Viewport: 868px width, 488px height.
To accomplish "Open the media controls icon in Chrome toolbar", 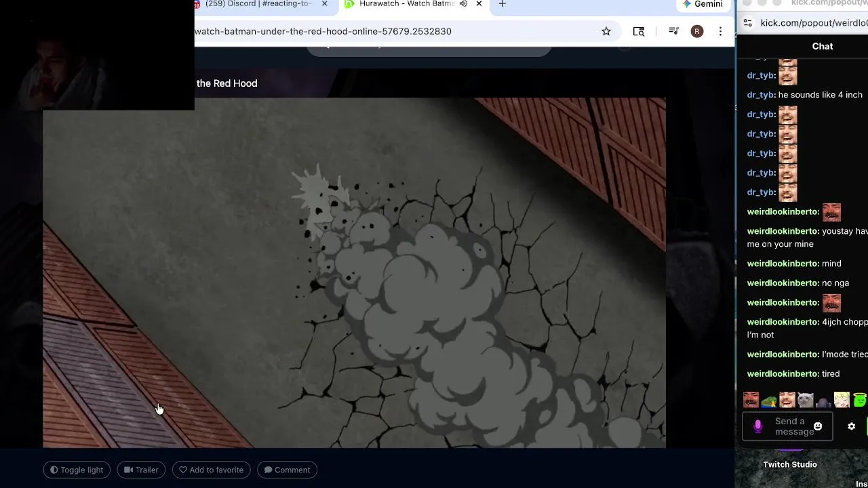I will 673,31.
